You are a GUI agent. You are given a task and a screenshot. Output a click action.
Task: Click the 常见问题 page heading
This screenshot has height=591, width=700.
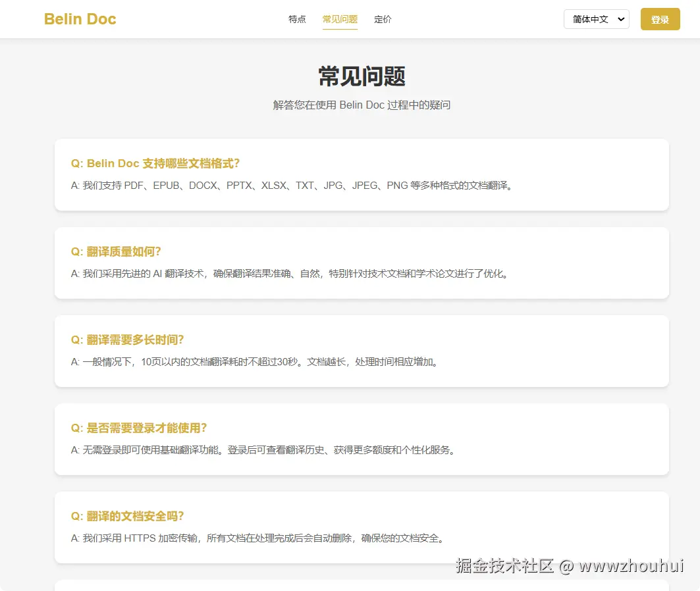[x=362, y=76]
